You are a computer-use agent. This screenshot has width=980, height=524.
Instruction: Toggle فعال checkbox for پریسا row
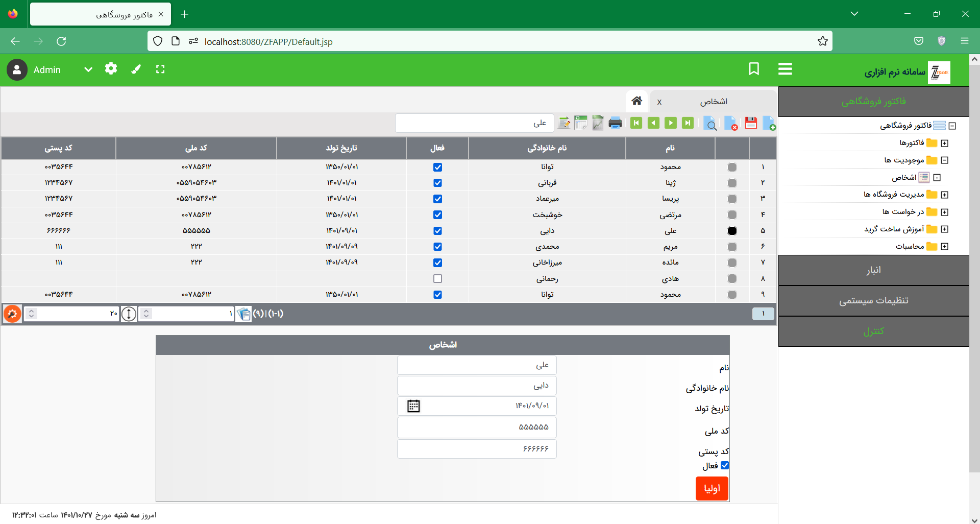tap(437, 199)
